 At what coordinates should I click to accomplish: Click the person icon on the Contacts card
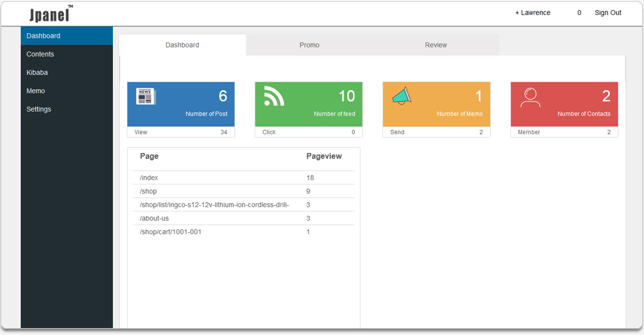click(x=531, y=97)
